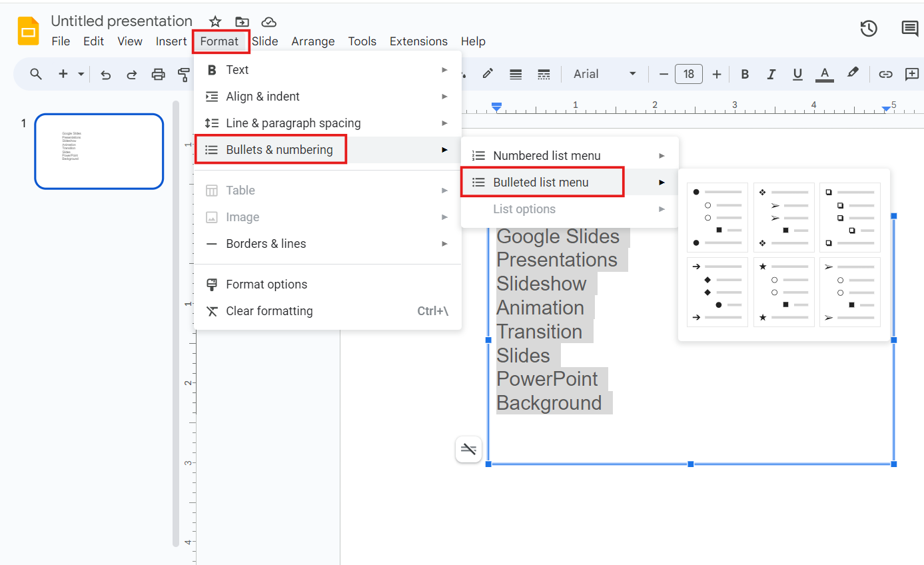The height and width of the screenshot is (565, 924).
Task: Toggle Underline formatting
Action: (x=797, y=74)
